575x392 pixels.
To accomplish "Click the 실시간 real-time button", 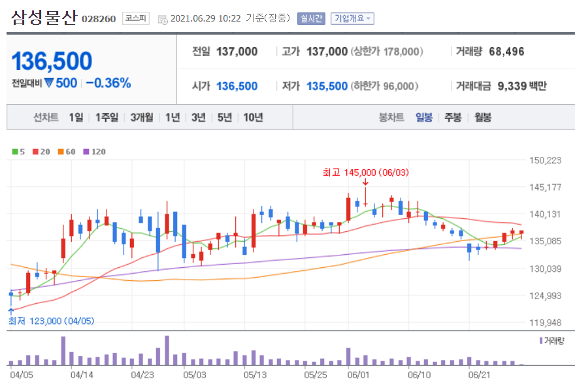I will pyautogui.click(x=311, y=18).
